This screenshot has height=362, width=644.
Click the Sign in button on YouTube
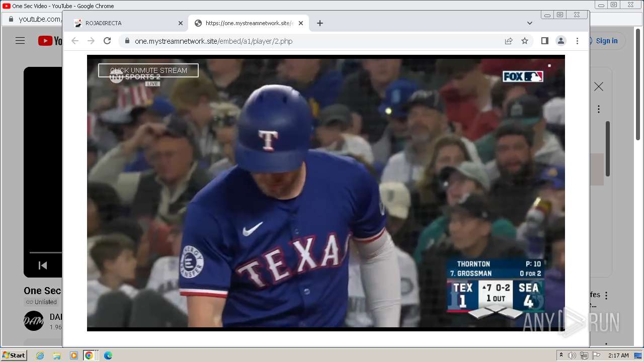point(607,41)
